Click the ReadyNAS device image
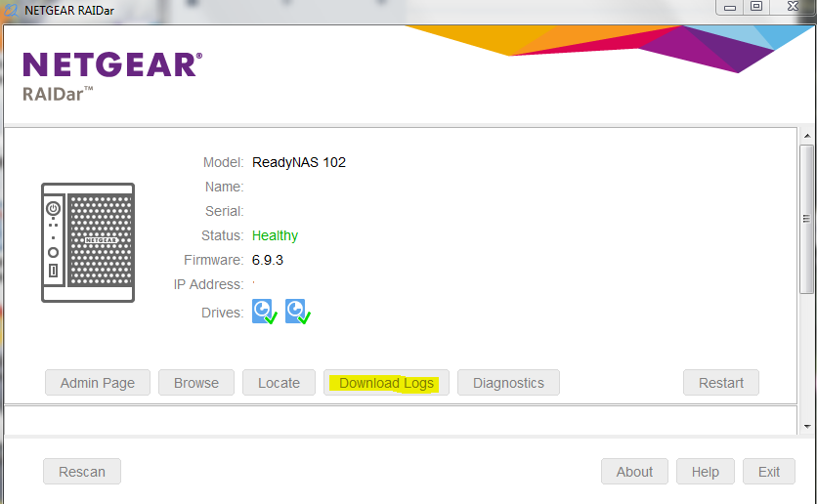This screenshot has width=817, height=504. point(88,242)
